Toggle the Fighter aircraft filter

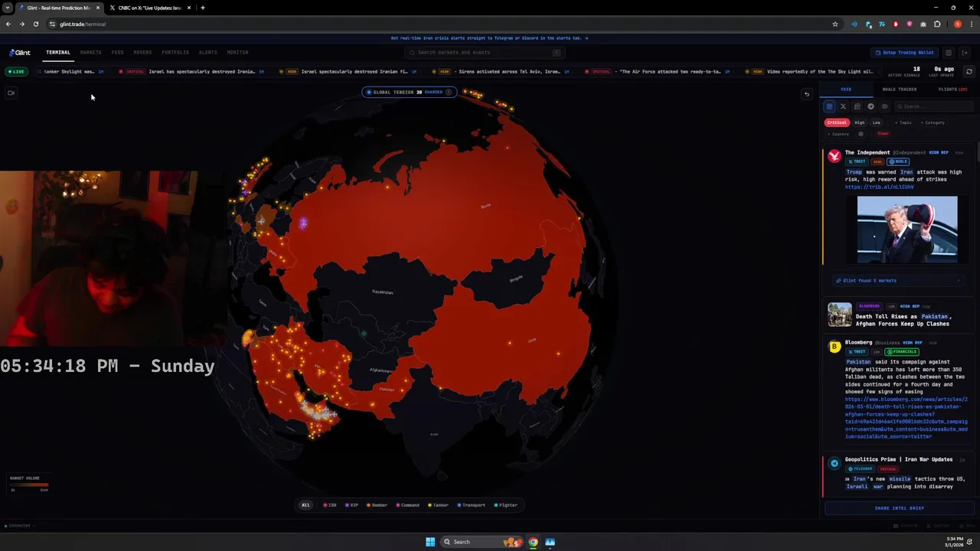pos(506,505)
